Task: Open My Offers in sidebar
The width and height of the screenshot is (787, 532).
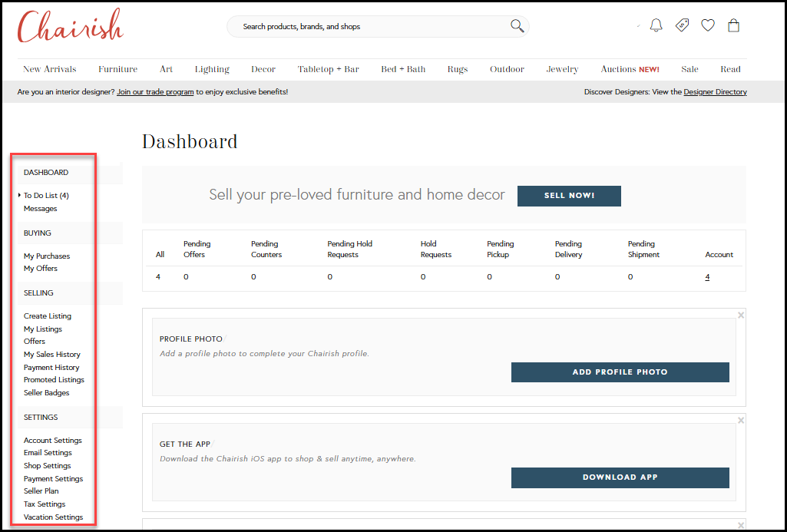Action: click(x=40, y=269)
